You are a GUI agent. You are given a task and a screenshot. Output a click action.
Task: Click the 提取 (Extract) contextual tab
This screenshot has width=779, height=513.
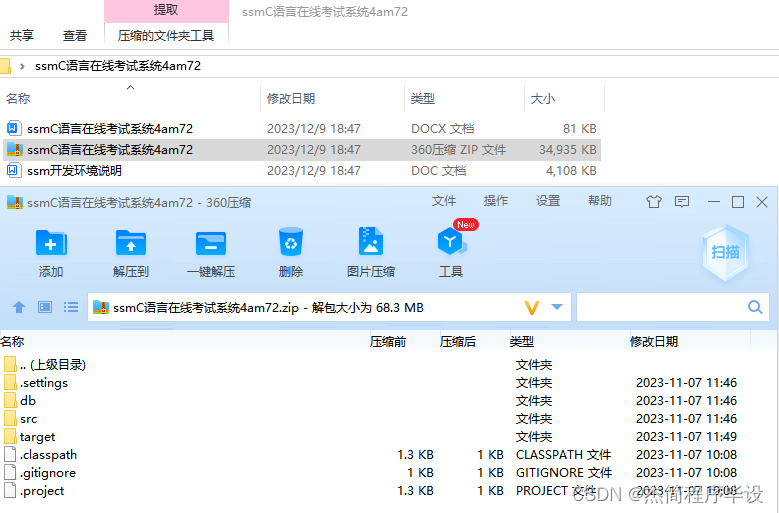pyautogui.click(x=166, y=10)
